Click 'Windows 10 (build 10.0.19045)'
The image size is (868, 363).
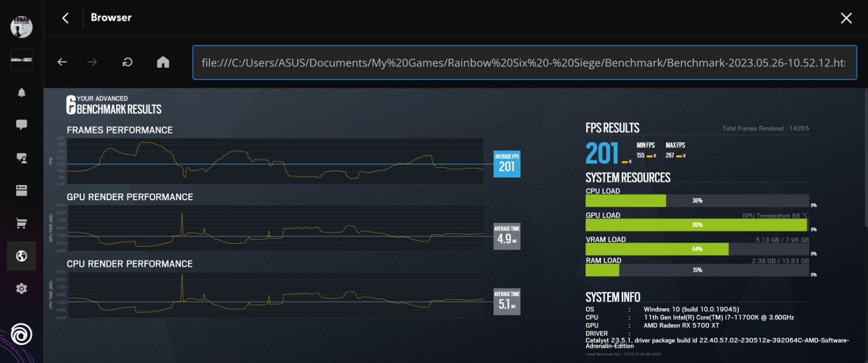(691, 309)
